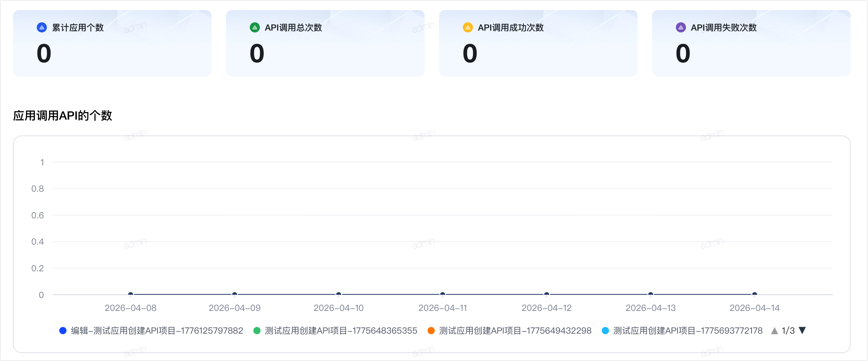
Task: Click the data point at 2026-04-09
Action: coord(235,294)
